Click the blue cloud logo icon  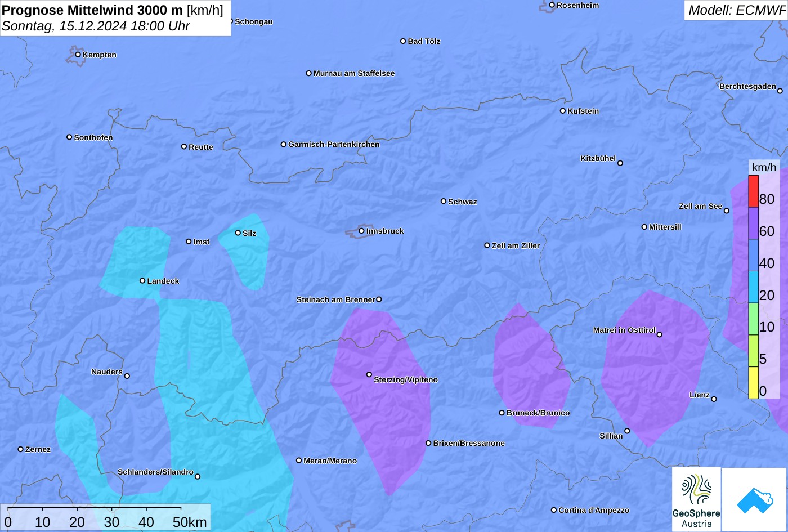755,500
